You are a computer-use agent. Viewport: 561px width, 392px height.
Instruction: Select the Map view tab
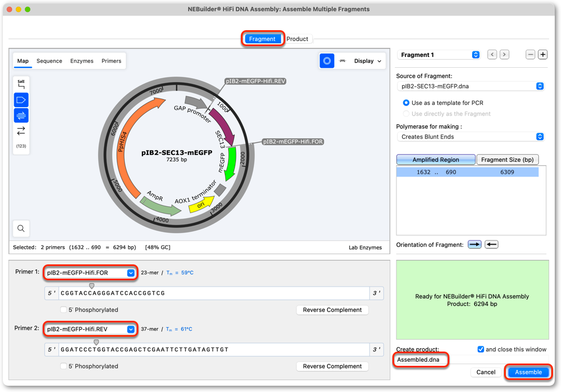(x=23, y=61)
